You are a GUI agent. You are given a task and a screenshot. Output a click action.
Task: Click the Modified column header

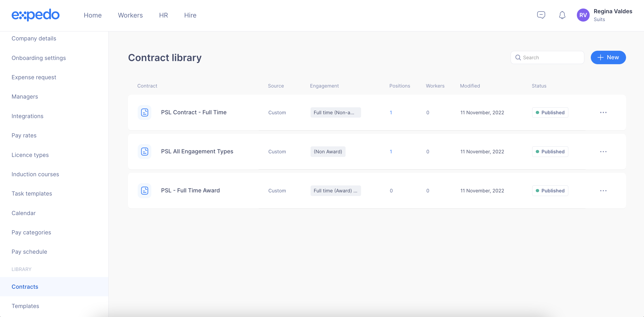[470, 86]
